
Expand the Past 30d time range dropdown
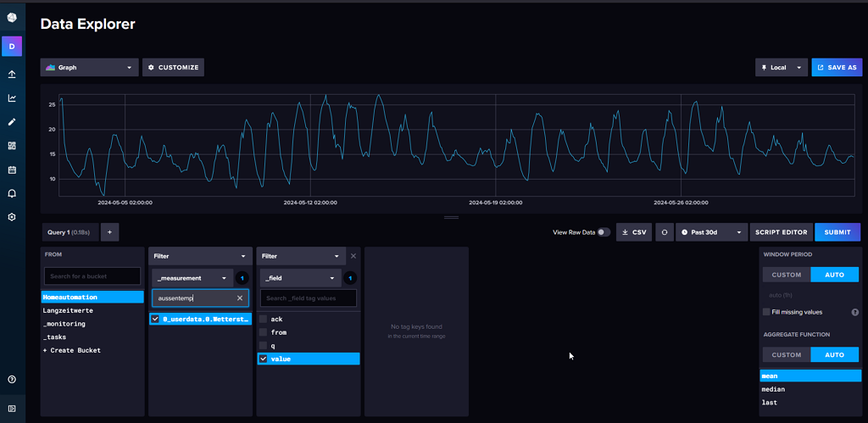coord(712,232)
